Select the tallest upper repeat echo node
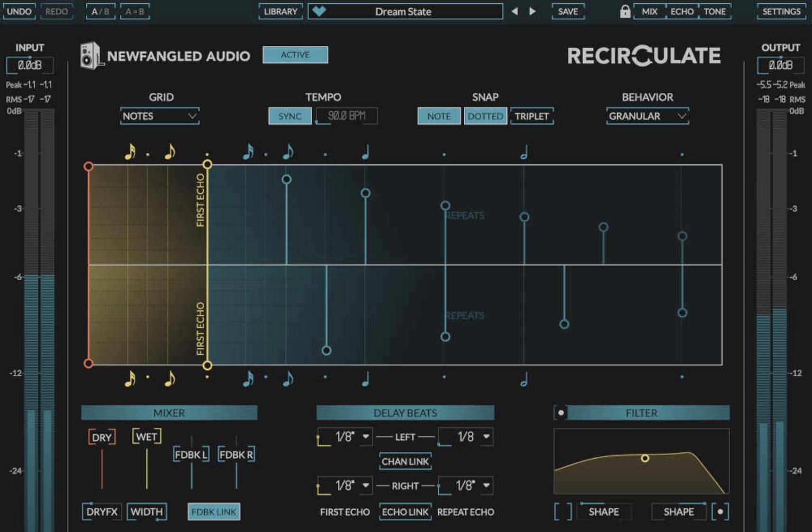The width and height of the screenshot is (812, 532). click(286, 179)
